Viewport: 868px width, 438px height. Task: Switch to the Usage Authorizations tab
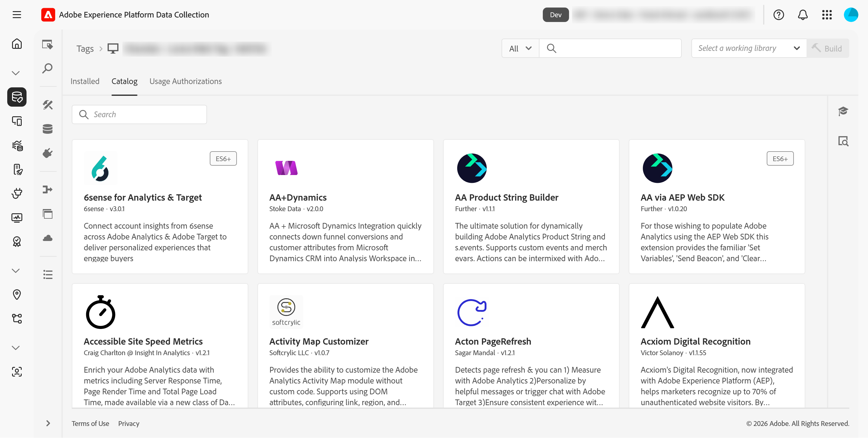click(x=185, y=81)
